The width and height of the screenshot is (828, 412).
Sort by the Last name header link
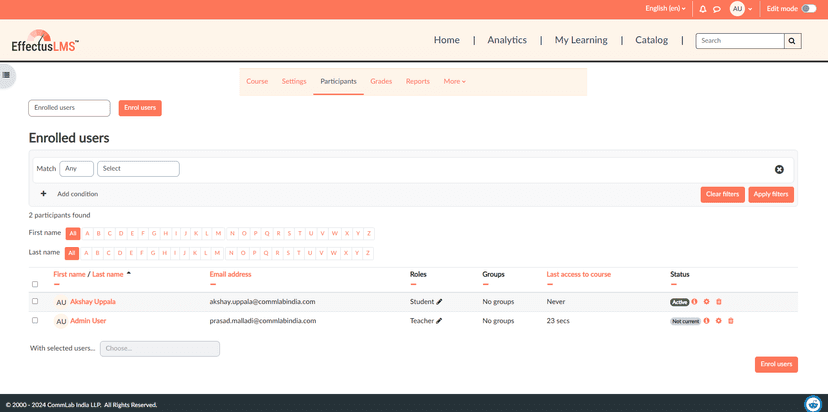108,275
